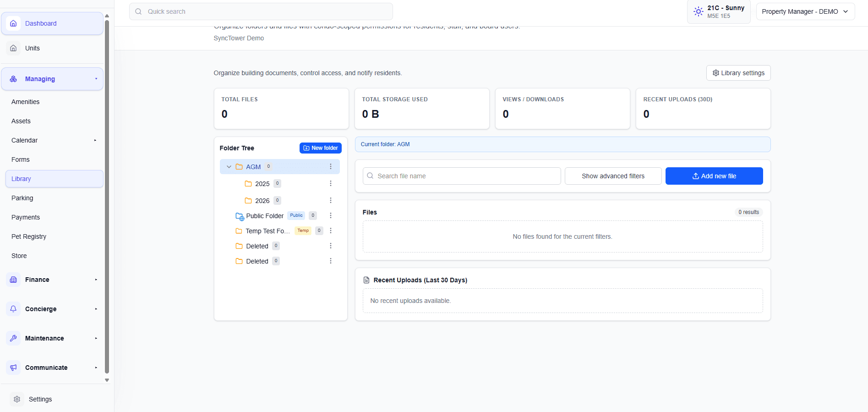Click the Public Folder globe folder icon
Screen dimensions: 868x412
[x=240, y=216]
